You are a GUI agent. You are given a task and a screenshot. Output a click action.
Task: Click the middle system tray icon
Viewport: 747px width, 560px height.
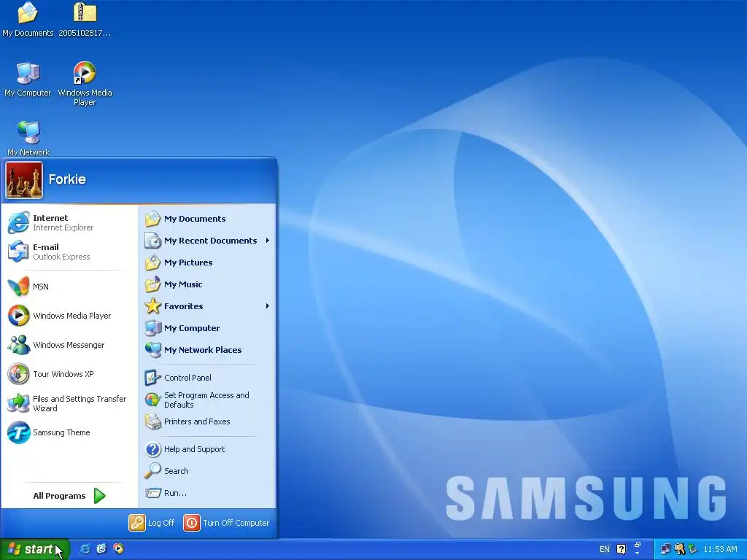point(679,549)
